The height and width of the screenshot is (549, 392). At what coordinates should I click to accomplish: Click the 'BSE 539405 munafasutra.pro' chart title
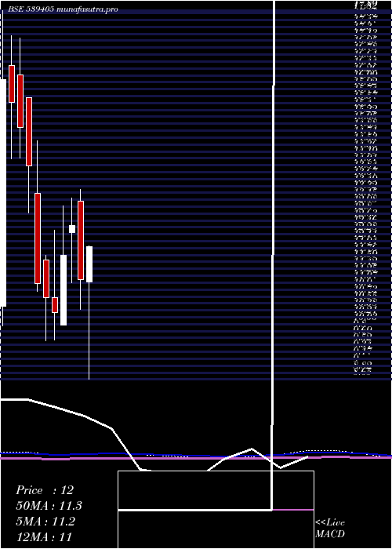(63, 9)
